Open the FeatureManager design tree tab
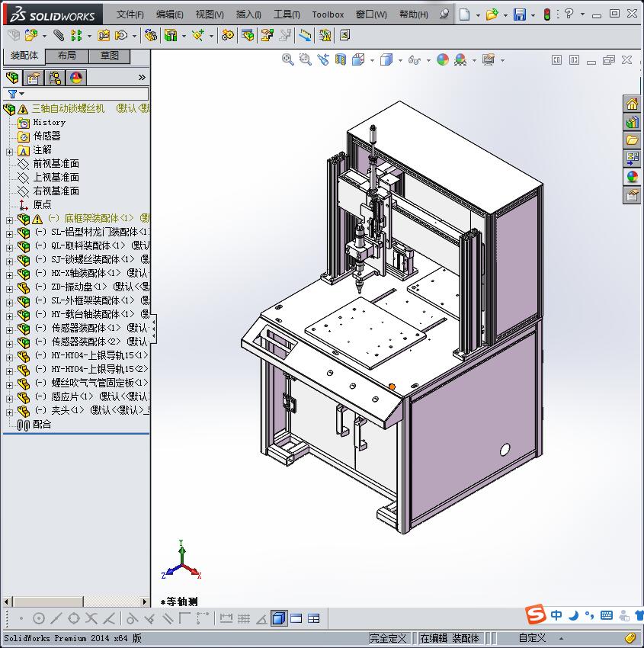This screenshot has width=644, height=648. 12,77
